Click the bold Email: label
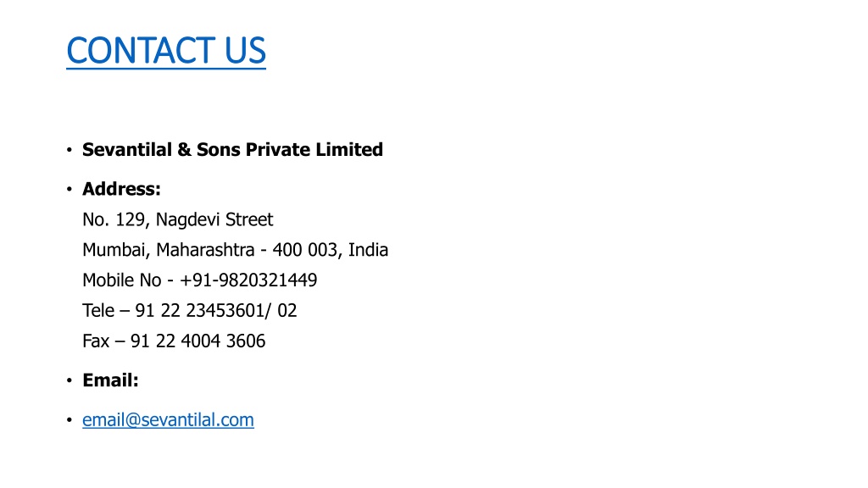868x488 pixels. pyautogui.click(x=110, y=380)
